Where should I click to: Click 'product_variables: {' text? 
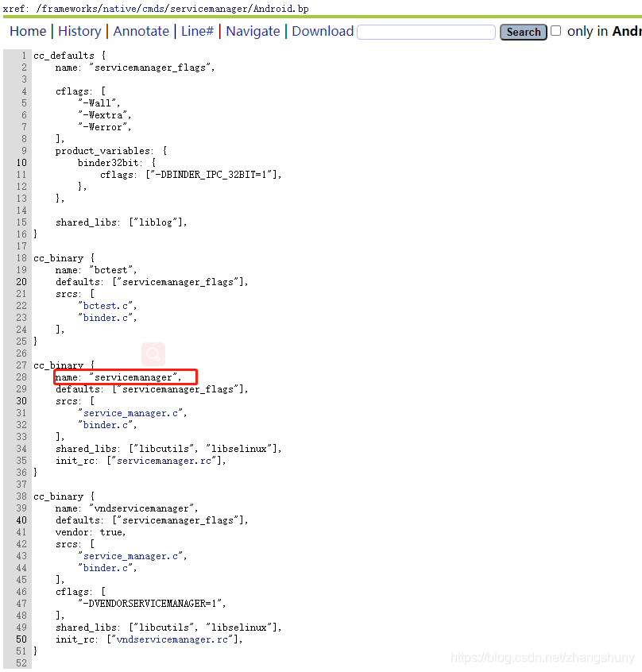(111, 151)
